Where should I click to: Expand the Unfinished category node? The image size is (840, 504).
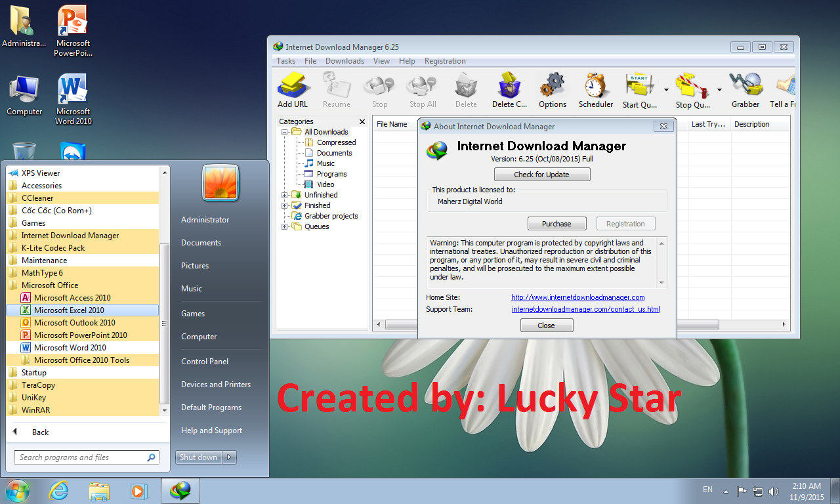tap(285, 195)
